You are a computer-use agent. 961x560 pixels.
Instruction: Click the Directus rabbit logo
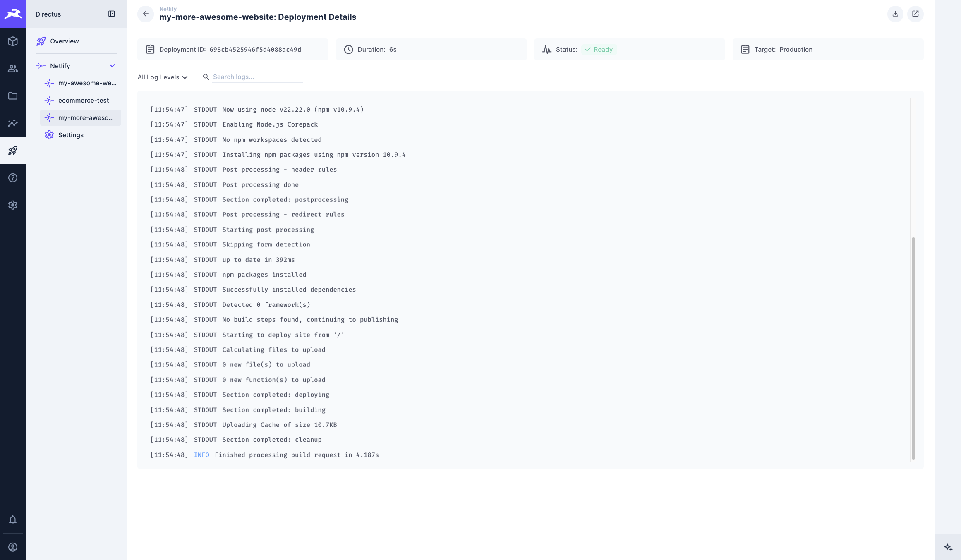(13, 14)
